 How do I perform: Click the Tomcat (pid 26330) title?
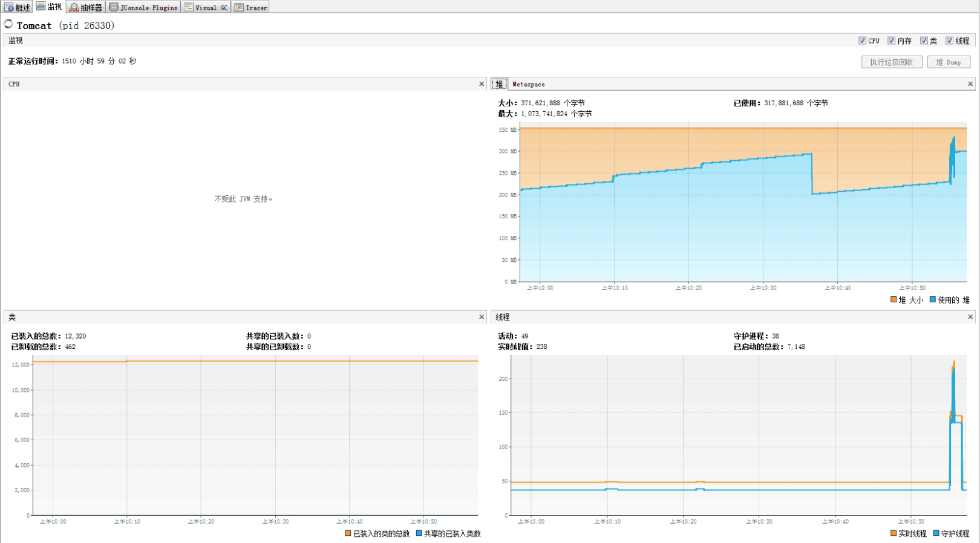pyautogui.click(x=65, y=25)
